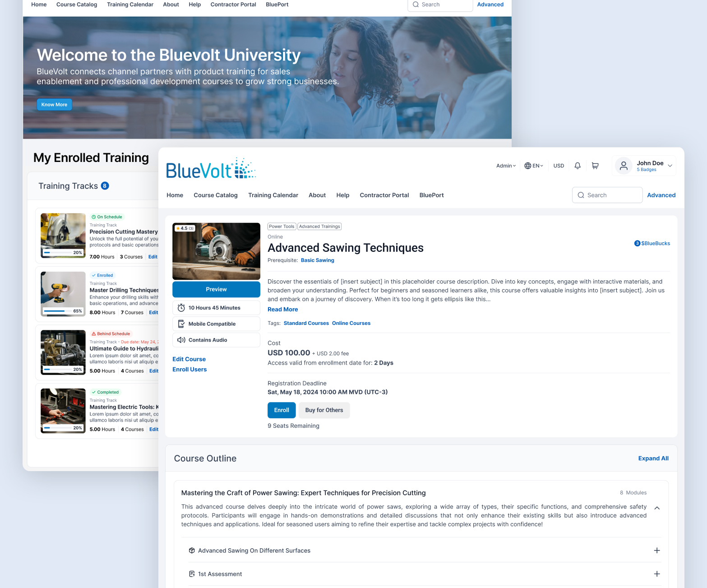Open Course Catalog in the background window navigation
Screen dimensions: 707x588
(77, 5)
